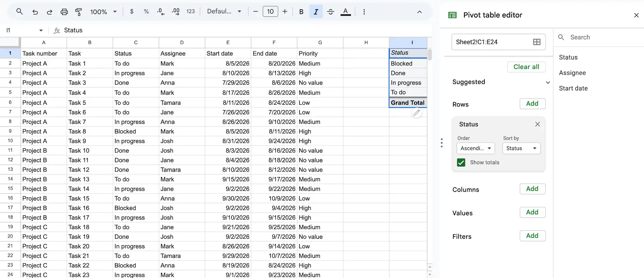Select the Assignee field in list
The height and width of the screenshot is (278, 644).
pyautogui.click(x=572, y=73)
